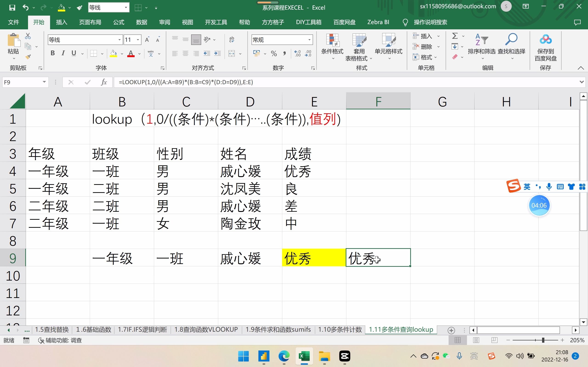
Task: Toggle italic formatting
Action: (63, 53)
